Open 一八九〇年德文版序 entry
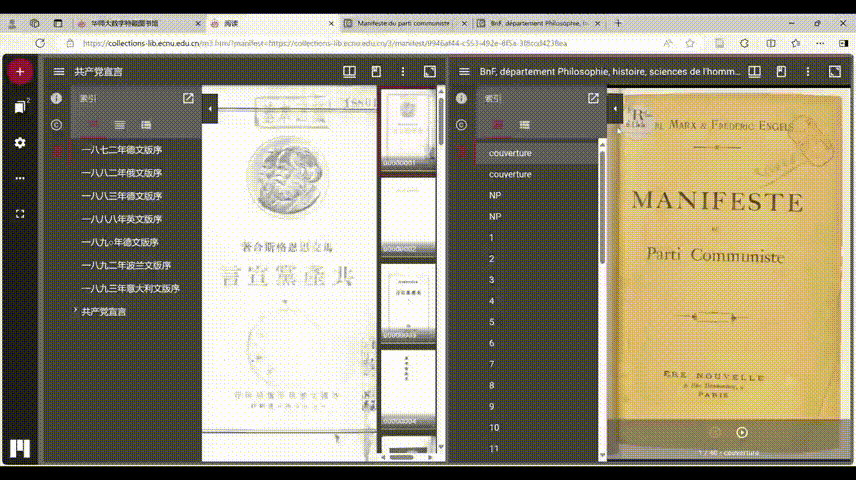Viewport: 856px width, 480px height. [120, 242]
